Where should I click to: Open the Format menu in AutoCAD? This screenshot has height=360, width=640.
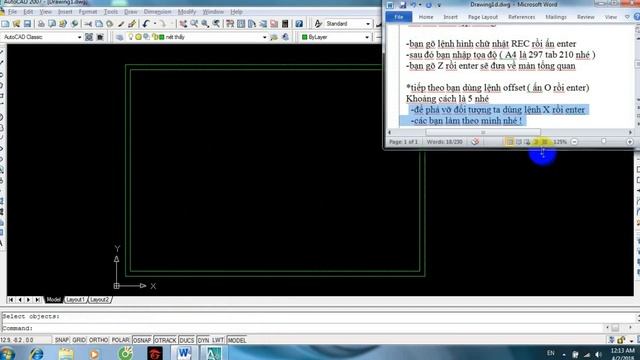pyautogui.click(x=88, y=12)
